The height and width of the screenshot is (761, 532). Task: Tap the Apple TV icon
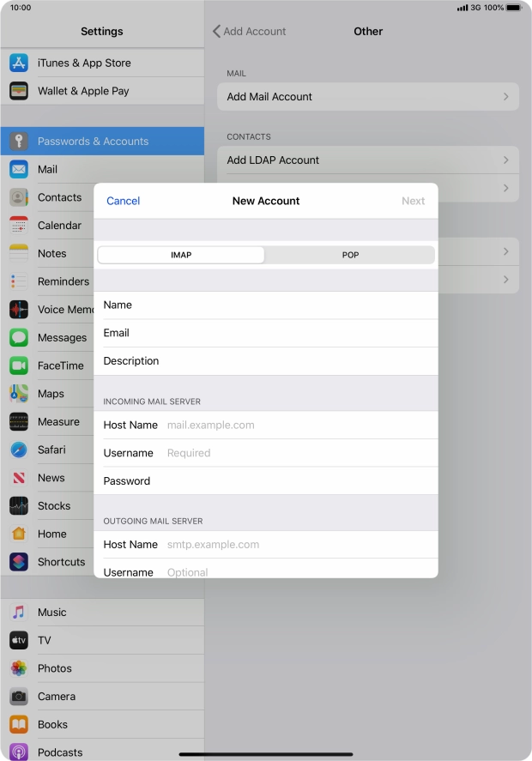pyautogui.click(x=19, y=640)
